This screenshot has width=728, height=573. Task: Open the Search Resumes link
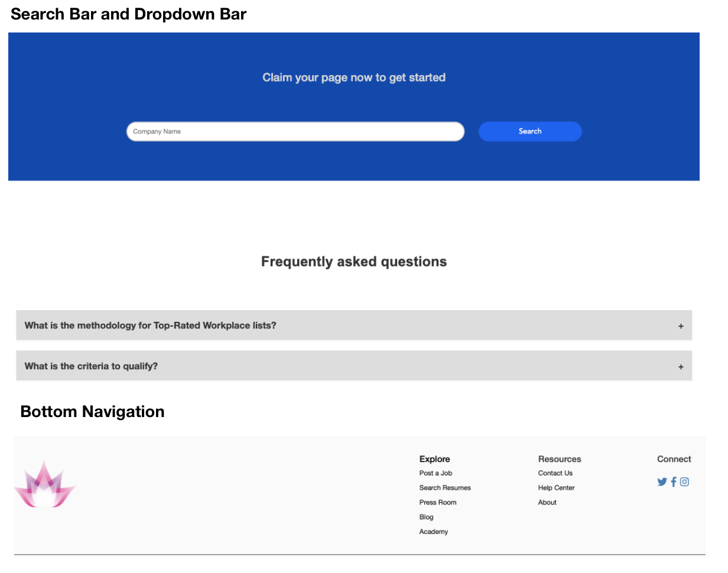tap(445, 488)
